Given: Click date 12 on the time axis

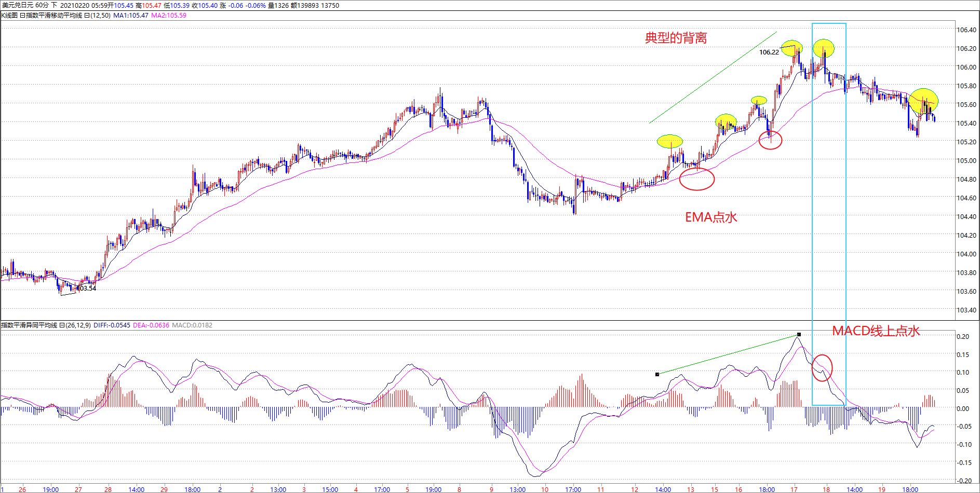Looking at the screenshot, I should 635,489.
